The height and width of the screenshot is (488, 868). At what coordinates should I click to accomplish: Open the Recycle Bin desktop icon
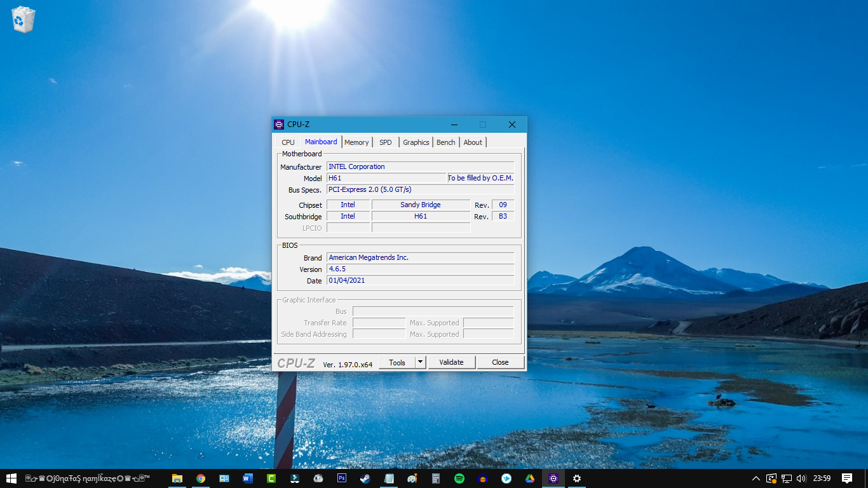pyautogui.click(x=24, y=19)
